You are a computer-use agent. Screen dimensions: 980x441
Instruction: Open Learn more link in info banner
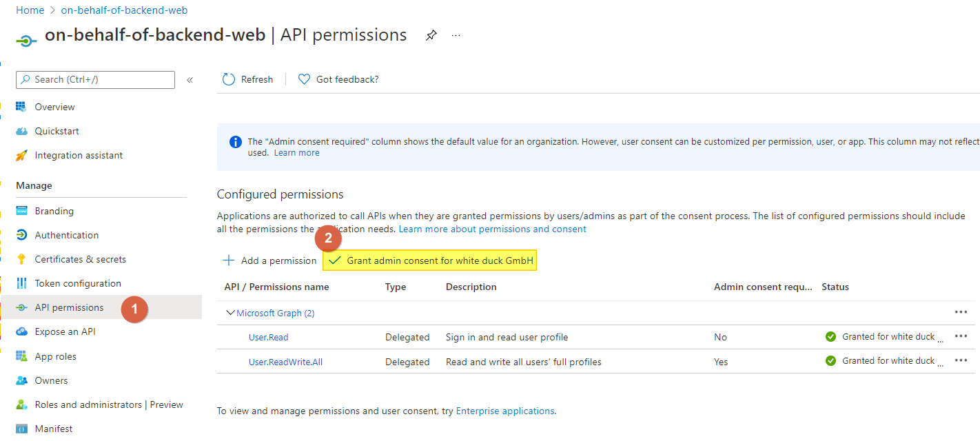pyautogui.click(x=296, y=152)
